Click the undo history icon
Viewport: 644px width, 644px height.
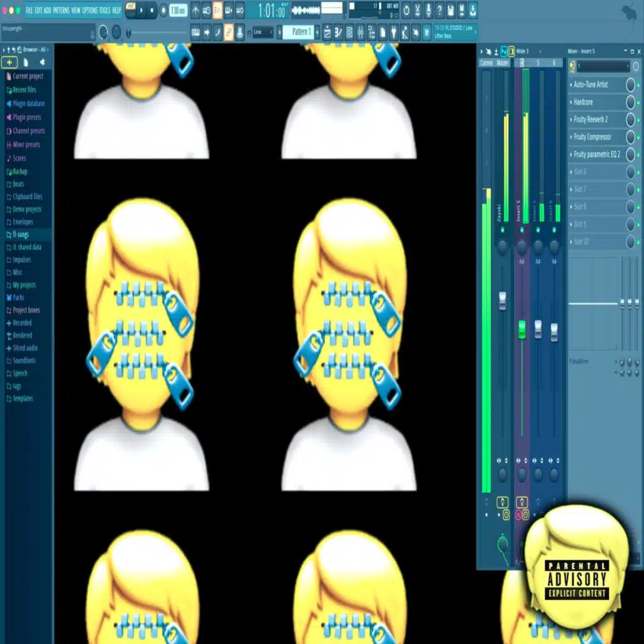406,11
